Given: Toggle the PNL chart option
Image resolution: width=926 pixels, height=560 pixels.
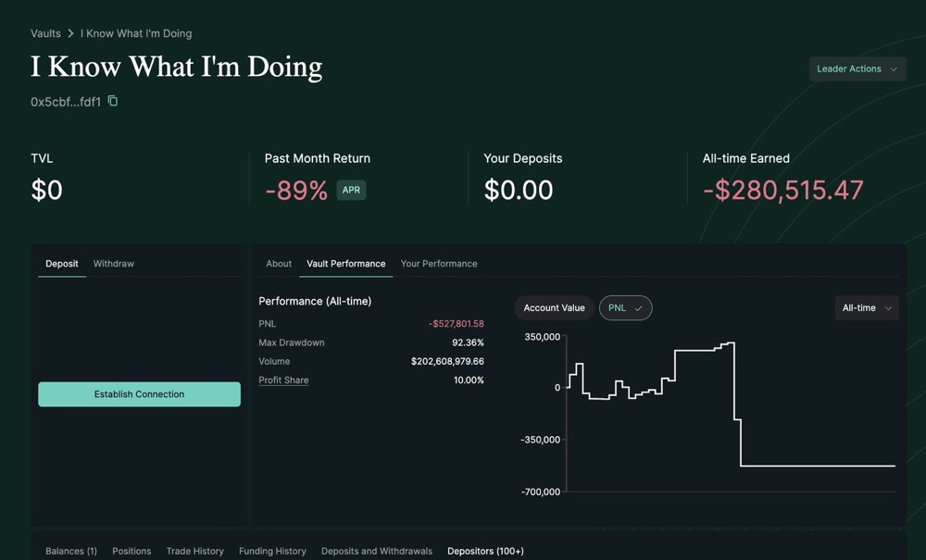Looking at the screenshot, I should (625, 308).
